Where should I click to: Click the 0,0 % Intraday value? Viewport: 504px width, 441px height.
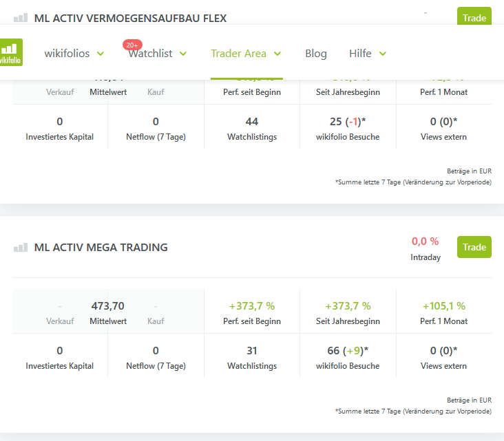point(425,241)
